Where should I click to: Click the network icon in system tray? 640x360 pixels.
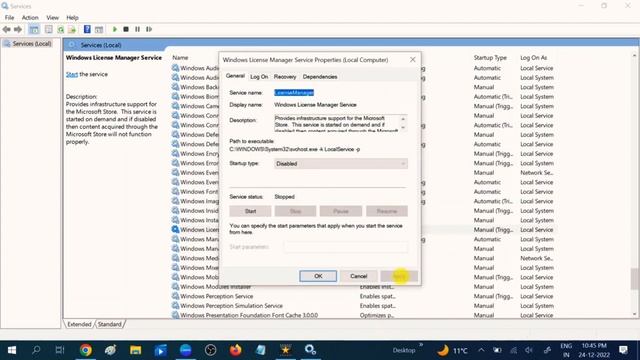pyautogui.click(x=513, y=350)
